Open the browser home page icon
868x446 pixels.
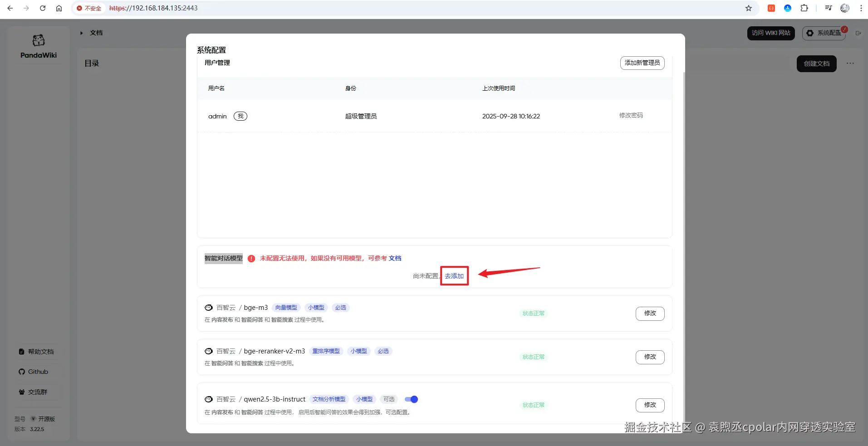click(59, 8)
